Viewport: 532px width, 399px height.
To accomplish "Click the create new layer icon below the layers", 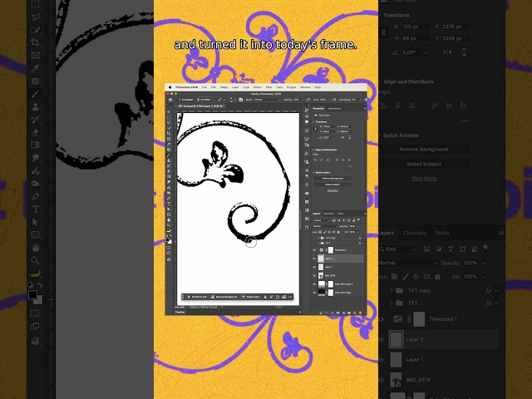I will coord(355,313).
